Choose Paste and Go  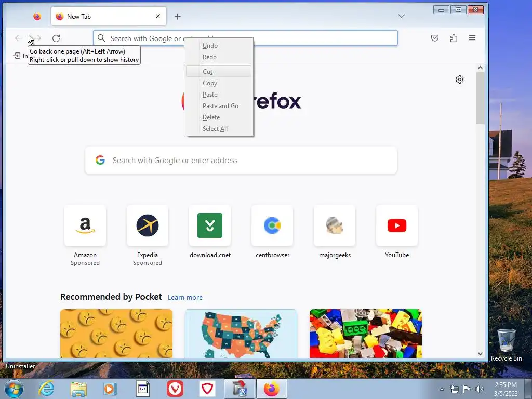219,106
